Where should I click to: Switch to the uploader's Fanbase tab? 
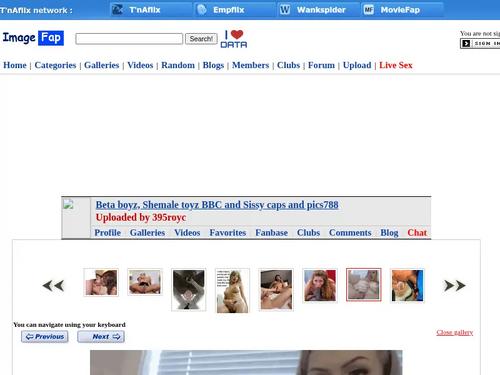point(271,233)
